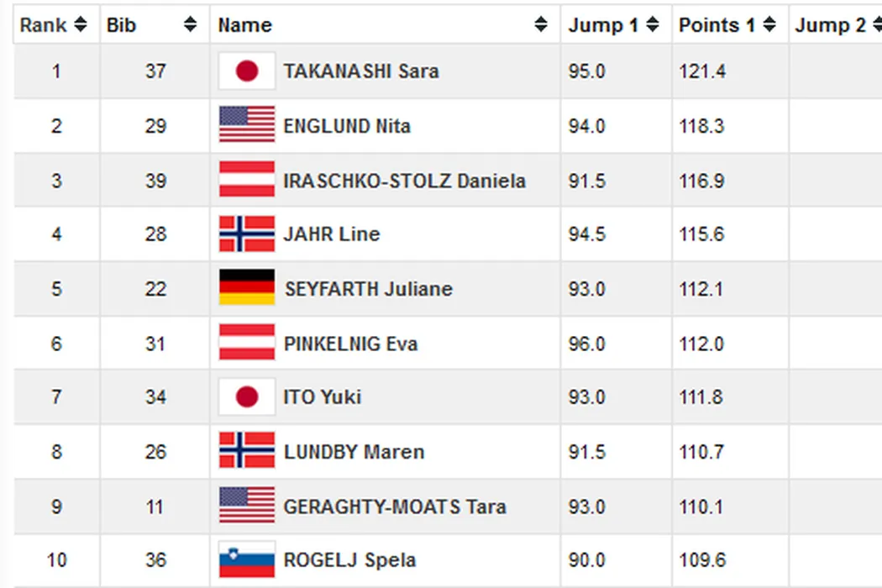Select GERAGHTY-MOATS Tara name
The height and width of the screenshot is (588, 882).
click(395, 507)
